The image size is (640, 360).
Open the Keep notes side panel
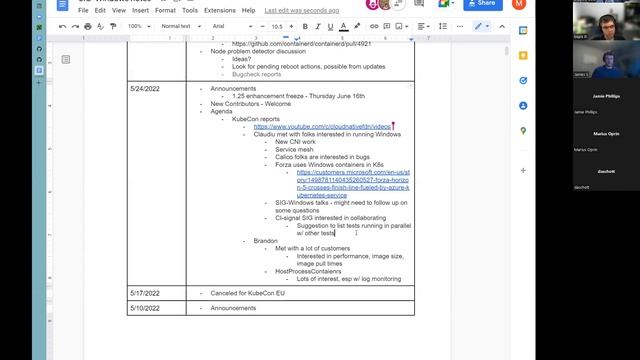point(523,56)
